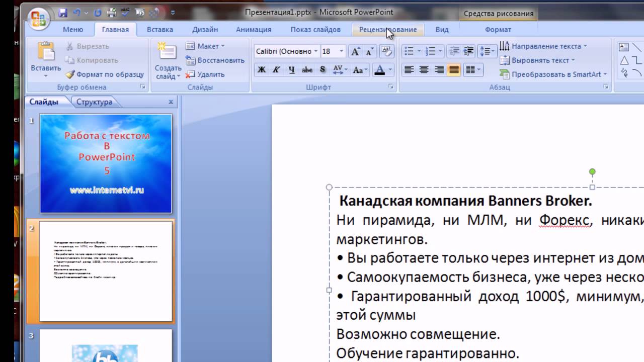Open Шрифт font dialog launcher
This screenshot has height=362, width=644.
pos(391,87)
